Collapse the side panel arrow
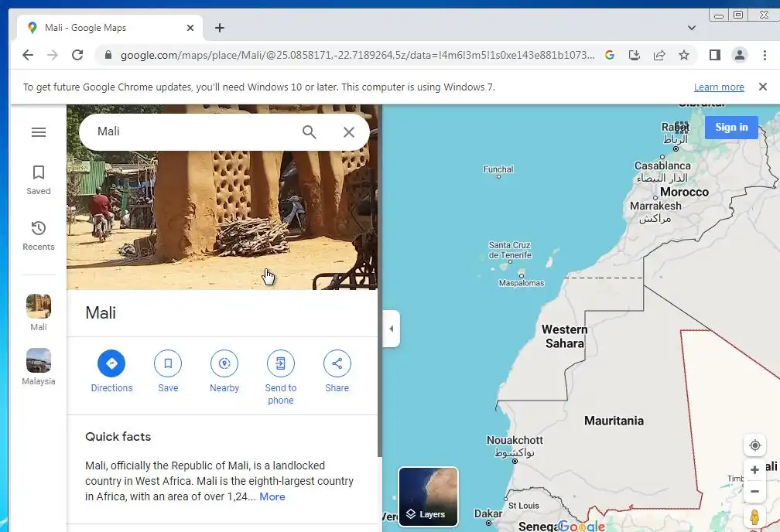Viewport: 780px width, 532px height. [x=392, y=329]
